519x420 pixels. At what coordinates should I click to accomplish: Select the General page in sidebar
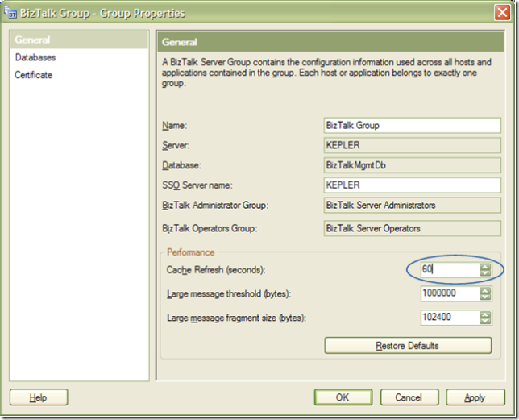[x=79, y=40]
